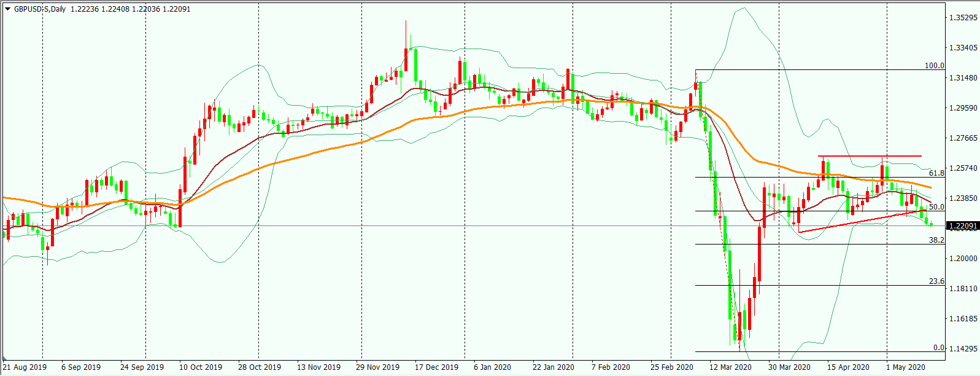Select the 1.29590 price axis label
Screen dimensions: 980x376
[x=963, y=108]
